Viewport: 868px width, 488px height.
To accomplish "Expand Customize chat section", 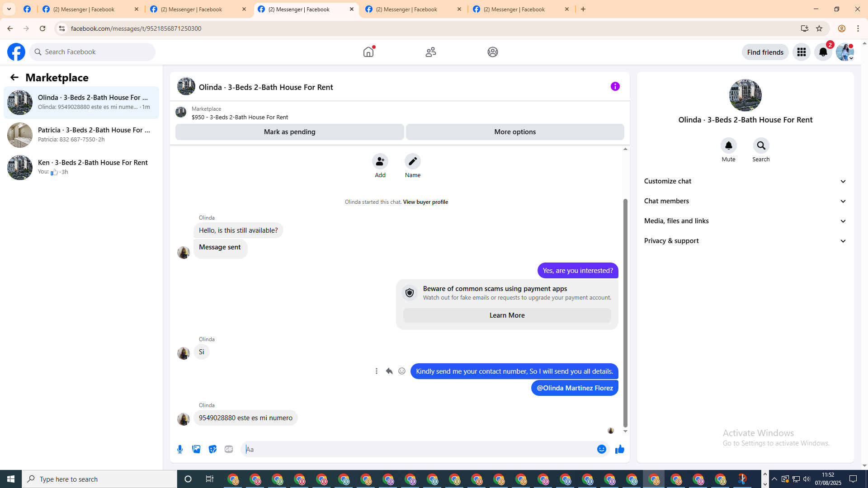I will click(745, 181).
